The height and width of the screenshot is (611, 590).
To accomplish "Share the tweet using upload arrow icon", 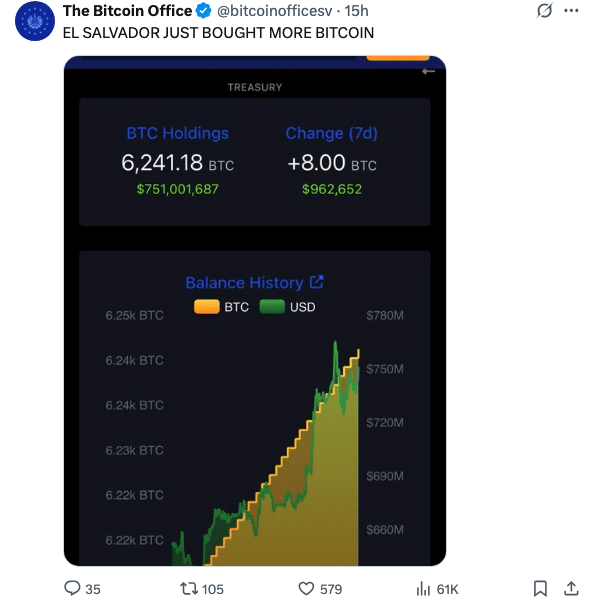I will 571,588.
